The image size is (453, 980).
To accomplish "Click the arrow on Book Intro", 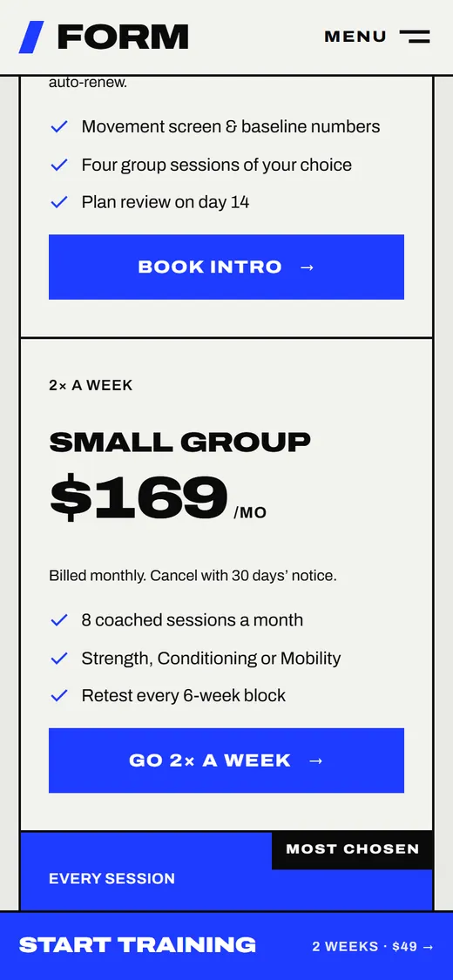I will coord(306,267).
